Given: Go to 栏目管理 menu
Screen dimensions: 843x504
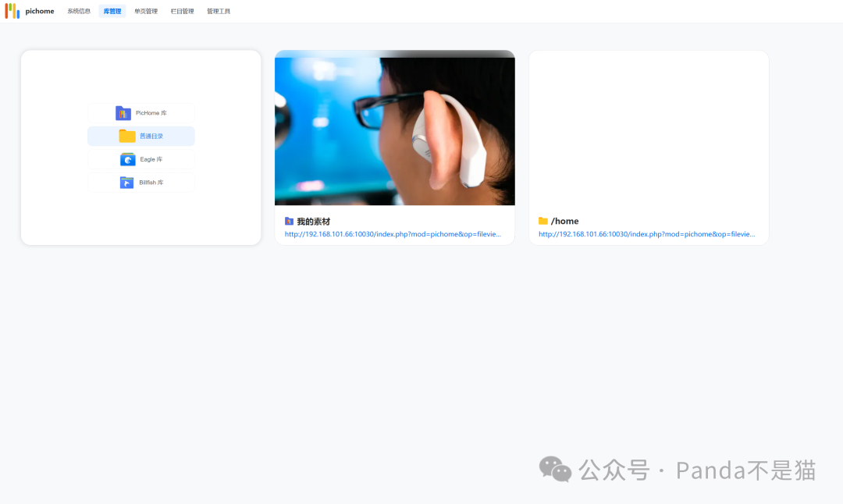Looking at the screenshot, I should [x=182, y=11].
